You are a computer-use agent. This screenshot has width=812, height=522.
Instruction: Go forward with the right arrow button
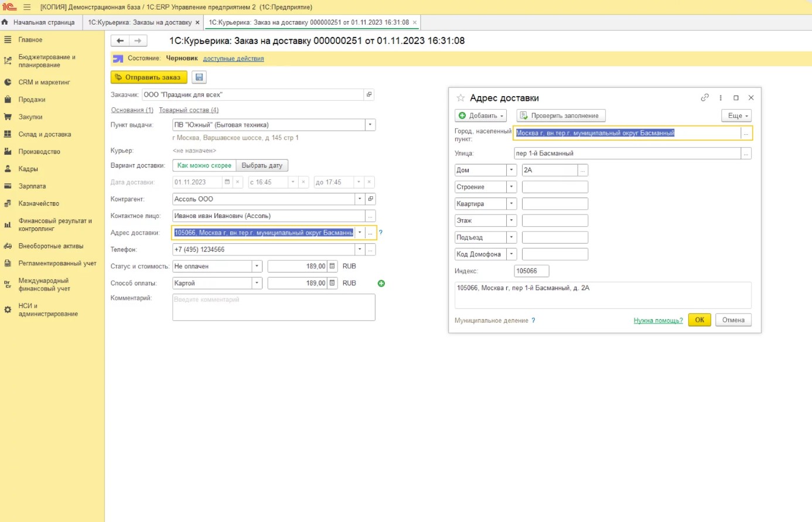tap(138, 40)
